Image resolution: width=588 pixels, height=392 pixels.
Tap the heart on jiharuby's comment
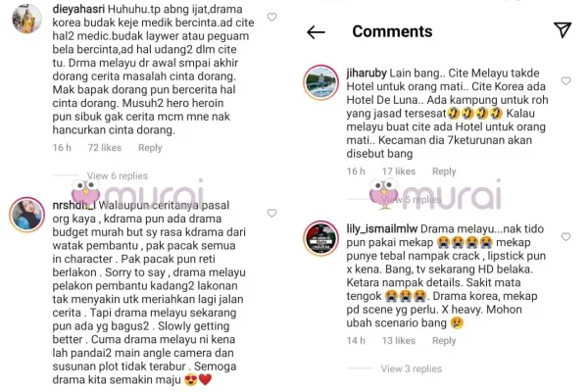coord(565,80)
